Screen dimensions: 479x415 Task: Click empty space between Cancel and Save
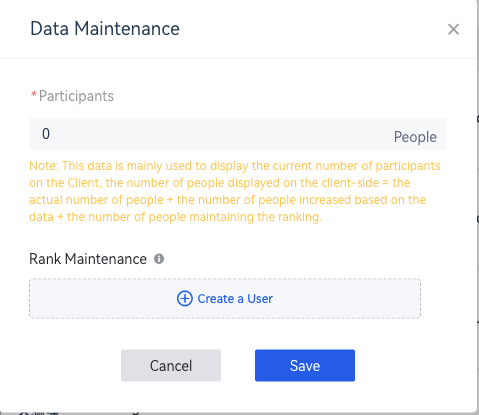(238, 365)
